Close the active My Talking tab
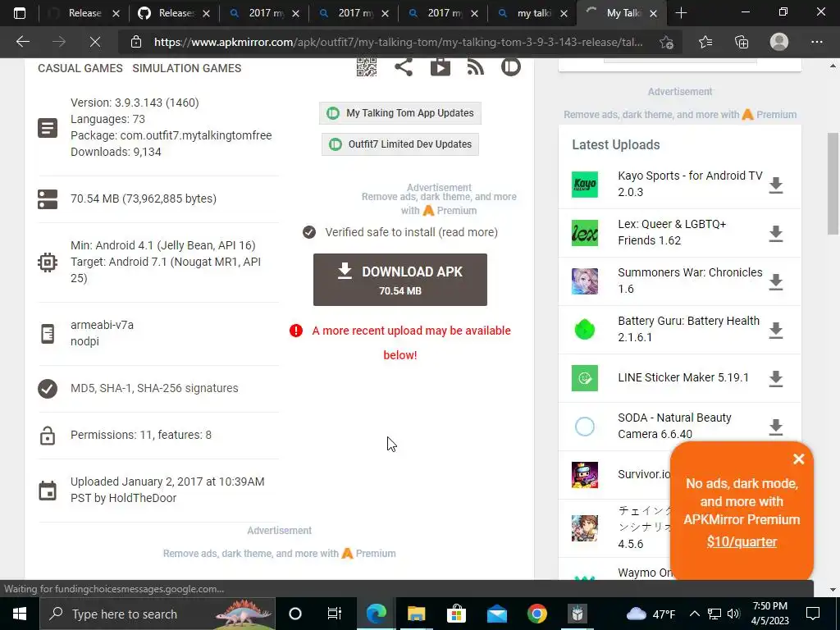840x630 pixels. [653, 14]
